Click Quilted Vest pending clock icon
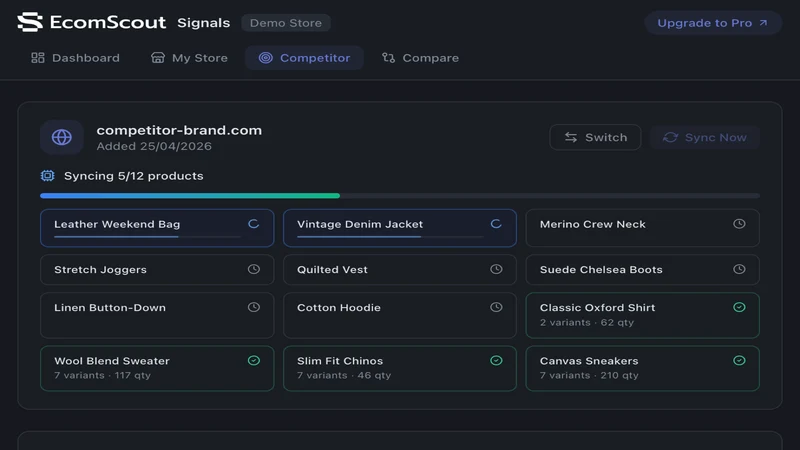 tap(496, 269)
